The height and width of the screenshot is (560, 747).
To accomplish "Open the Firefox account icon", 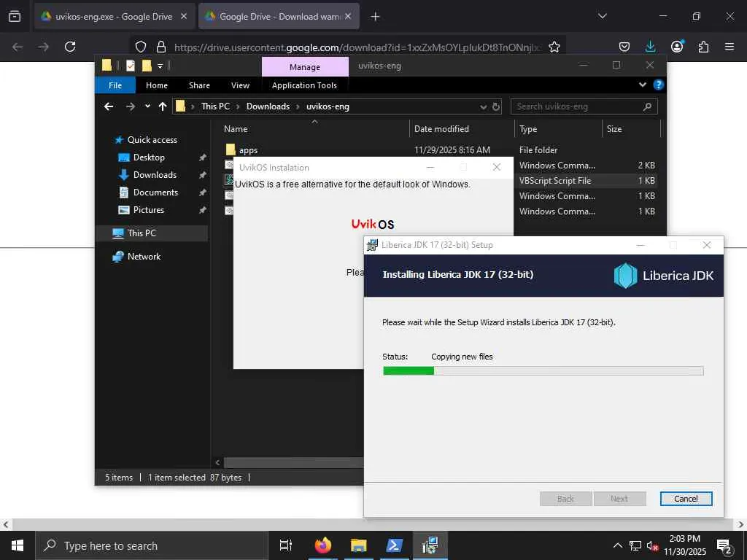I will 677,47.
